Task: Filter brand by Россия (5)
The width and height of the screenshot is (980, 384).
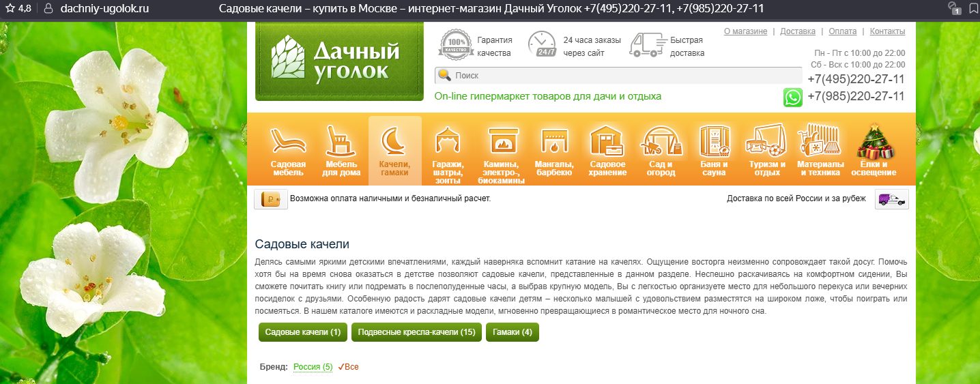Action: 313,367
